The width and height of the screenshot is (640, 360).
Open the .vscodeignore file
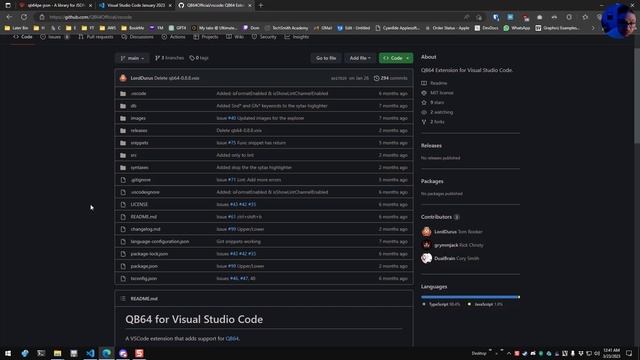click(145, 192)
